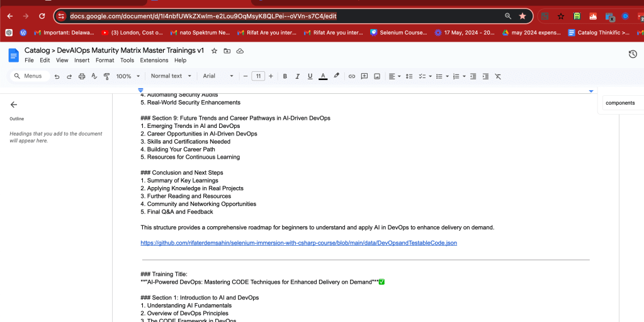Open version history clock icon

tap(633, 54)
